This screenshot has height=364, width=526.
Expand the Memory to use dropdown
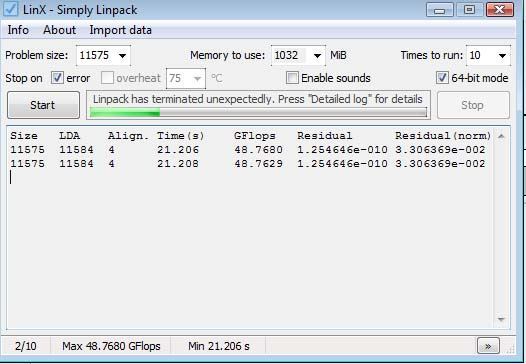[x=317, y=55]
